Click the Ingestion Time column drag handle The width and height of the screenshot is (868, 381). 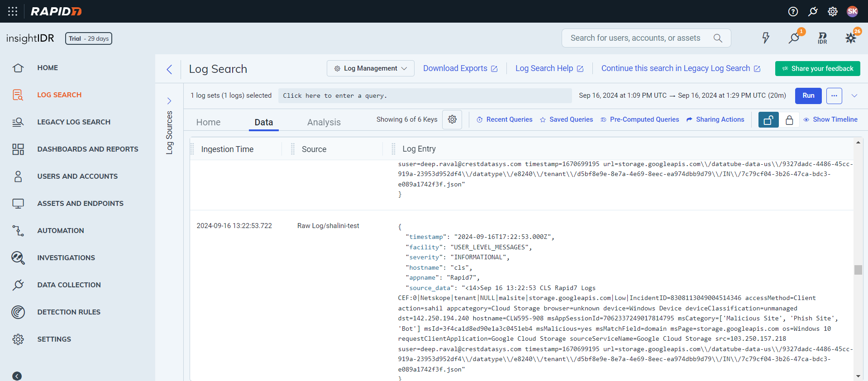192,149
